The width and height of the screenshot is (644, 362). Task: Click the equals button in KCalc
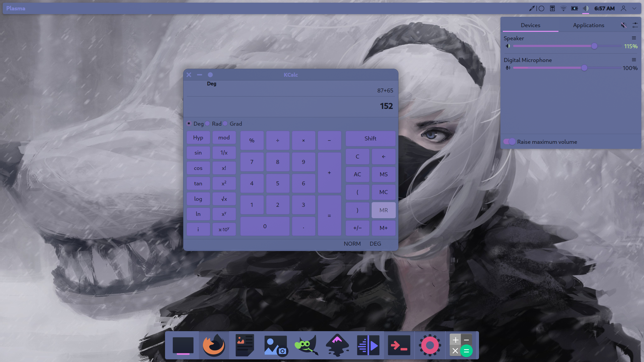(329, 216)
